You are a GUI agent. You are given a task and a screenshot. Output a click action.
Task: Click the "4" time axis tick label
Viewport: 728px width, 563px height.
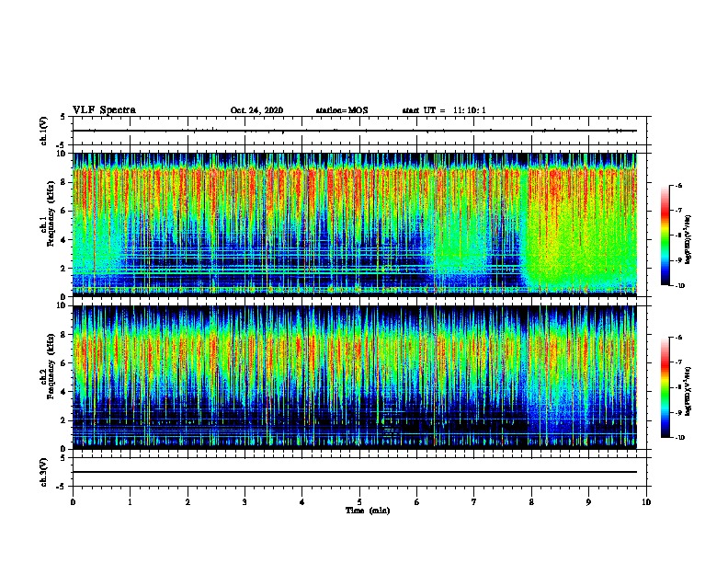coord(302,502)
